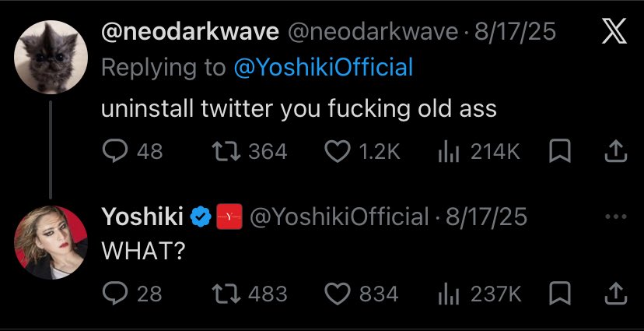Reply to Yoshiki's tweet with 28 comments
Viewport: 644px width, 331px height.
pyautogui.click(x=132, y=294)
